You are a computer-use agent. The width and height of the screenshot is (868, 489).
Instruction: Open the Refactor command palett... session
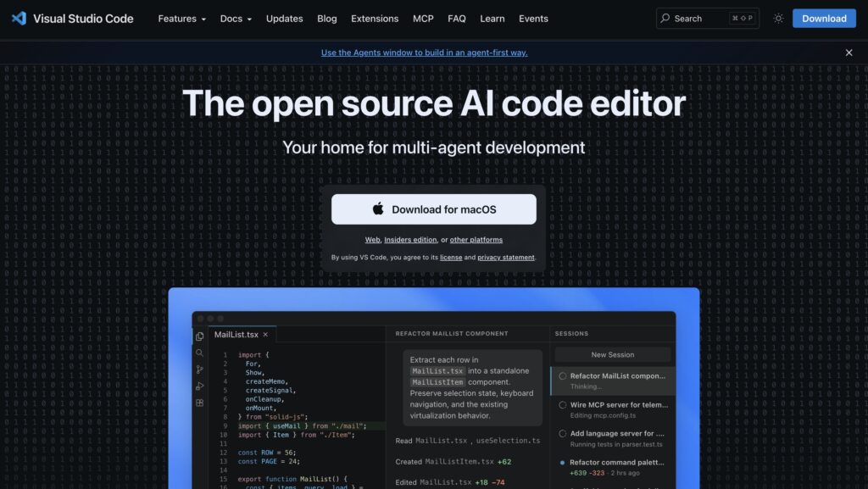pyautogui.click(x=614, y=468)
